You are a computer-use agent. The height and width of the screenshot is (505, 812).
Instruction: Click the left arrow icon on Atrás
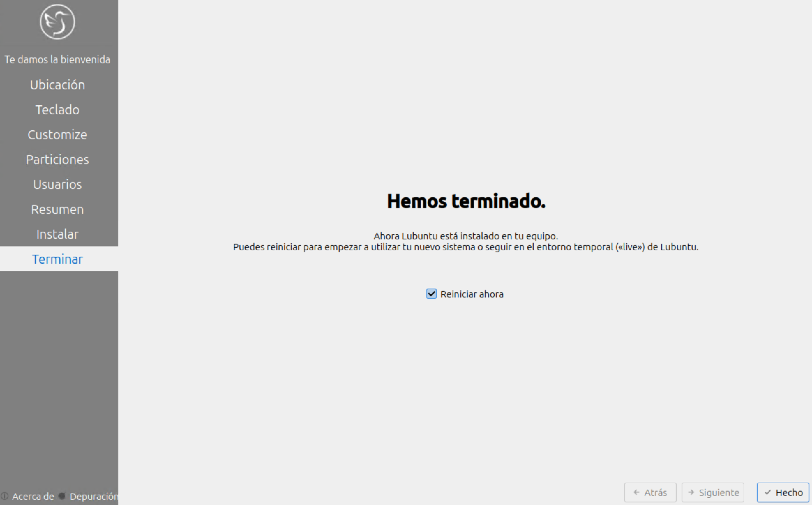point(636,492)
